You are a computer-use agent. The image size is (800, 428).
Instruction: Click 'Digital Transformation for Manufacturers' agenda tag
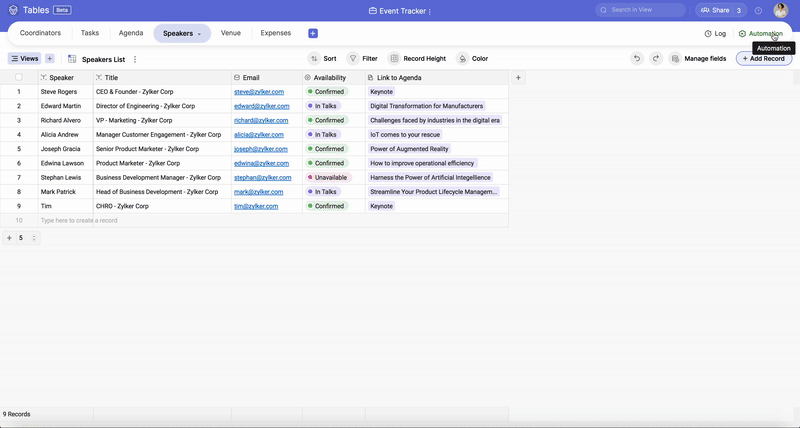coord(427,106)
